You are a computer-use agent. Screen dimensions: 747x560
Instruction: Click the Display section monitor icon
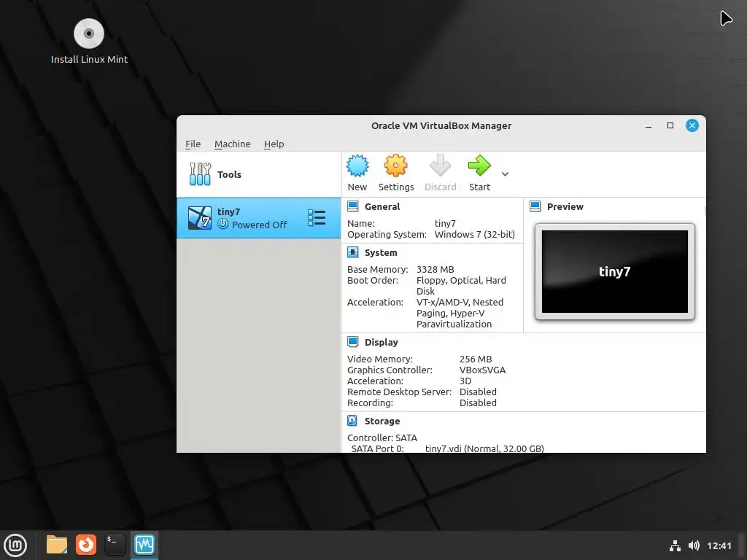point(352,342)
